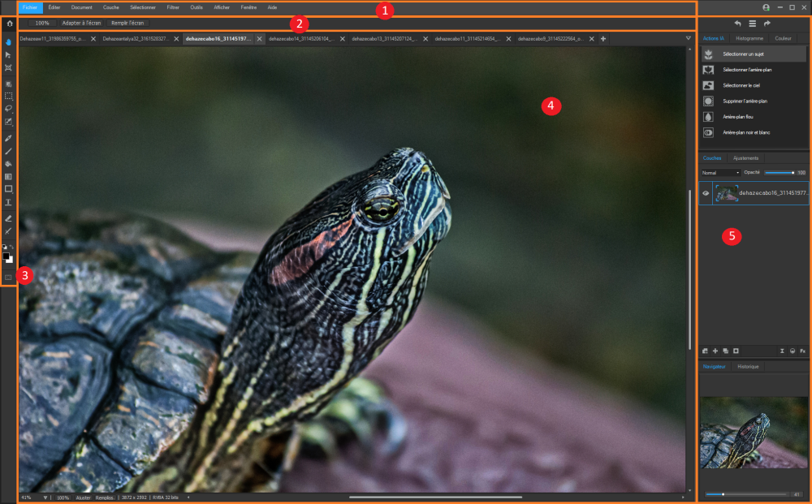Viewport: 812px width, 504px height.
Task: Open the Normal blend mode dropdown
Action: [x=720, y=172]
